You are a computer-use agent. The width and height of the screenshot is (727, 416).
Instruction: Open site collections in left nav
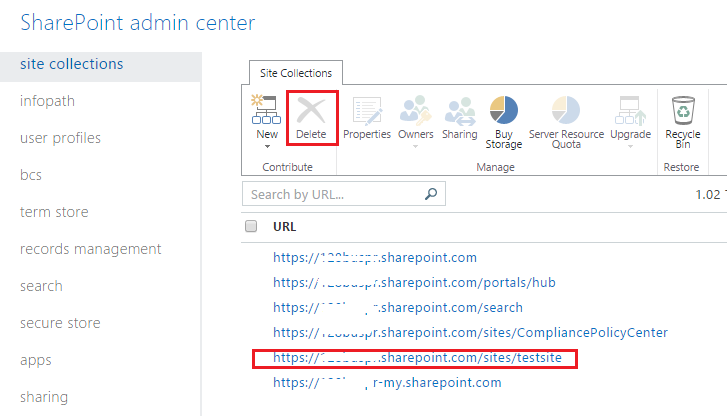click(101, 64)
